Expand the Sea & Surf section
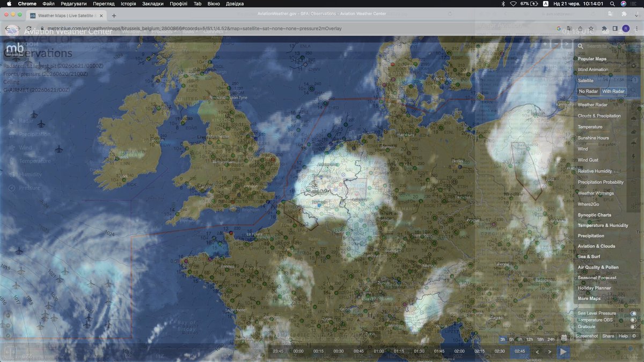This screenshot has width=644, height=362. pyautogui.click(x=589, y=256)
